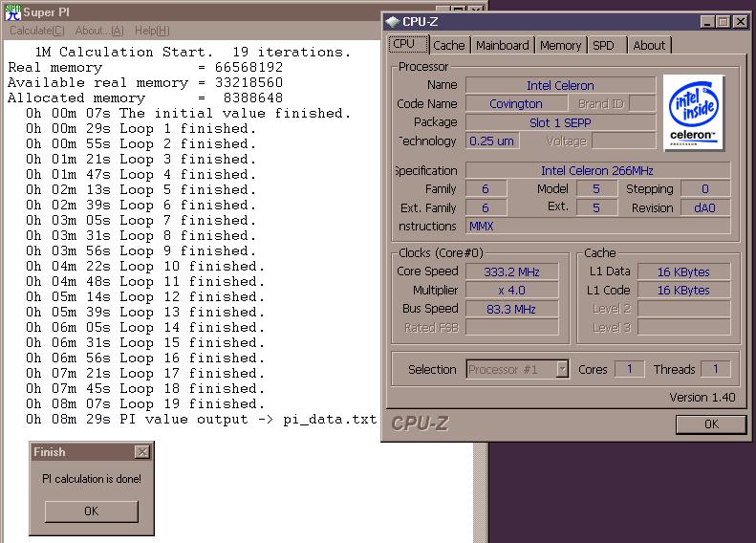The height and width of the screenshot is (543, 756).
Task: Click the Family value 6
Action: tap(486, 189)
